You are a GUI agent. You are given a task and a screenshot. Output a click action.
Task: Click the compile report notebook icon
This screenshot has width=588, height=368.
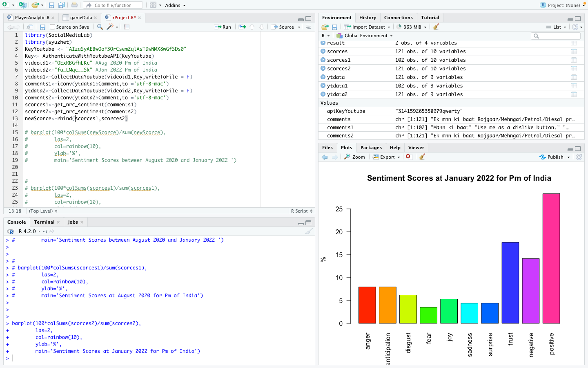point(127,27)
